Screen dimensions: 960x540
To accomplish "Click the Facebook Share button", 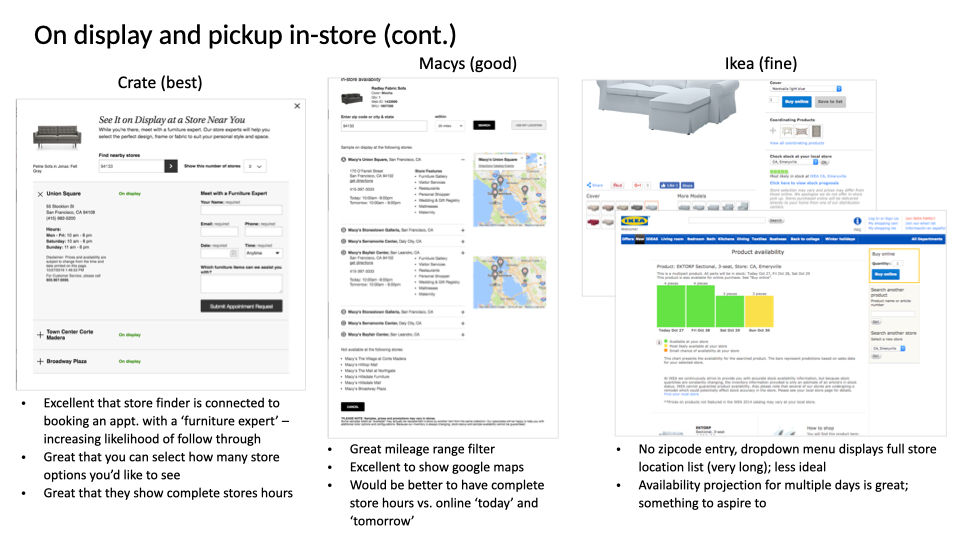I will (688, 185).
